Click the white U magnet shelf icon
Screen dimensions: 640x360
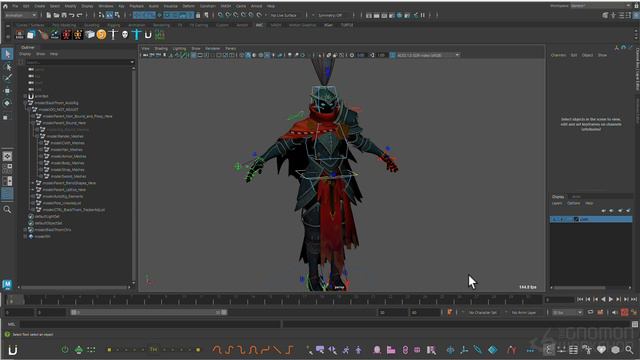pos(148,35)
